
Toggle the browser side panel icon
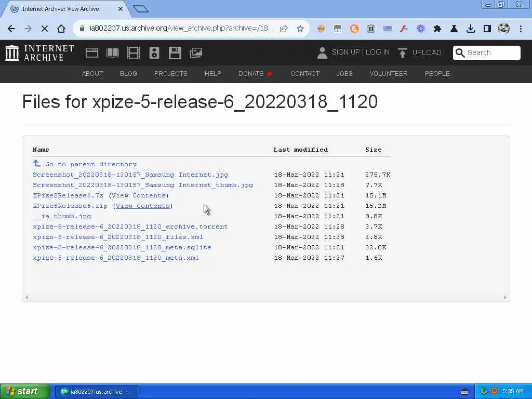pyautogui.click(x=487, y=29)
